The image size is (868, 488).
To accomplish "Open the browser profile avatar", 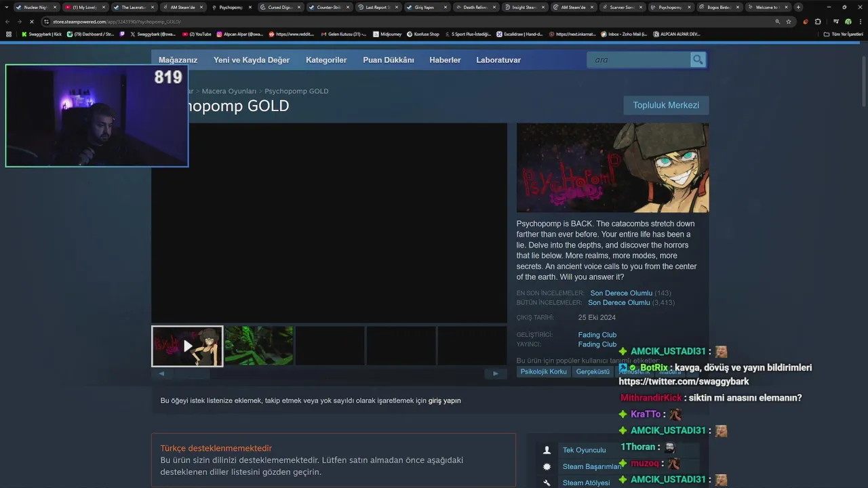I will tap(848, 22).
